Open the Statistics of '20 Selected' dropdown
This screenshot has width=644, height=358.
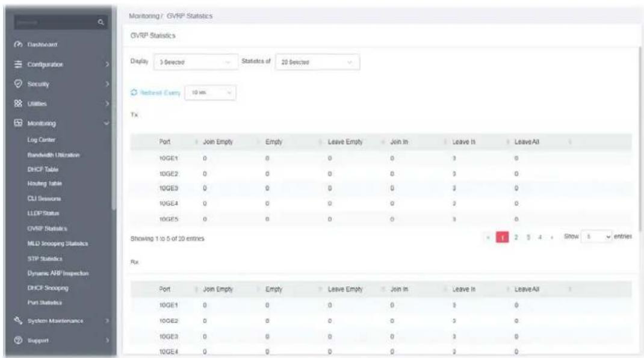[x=317, y=62]
